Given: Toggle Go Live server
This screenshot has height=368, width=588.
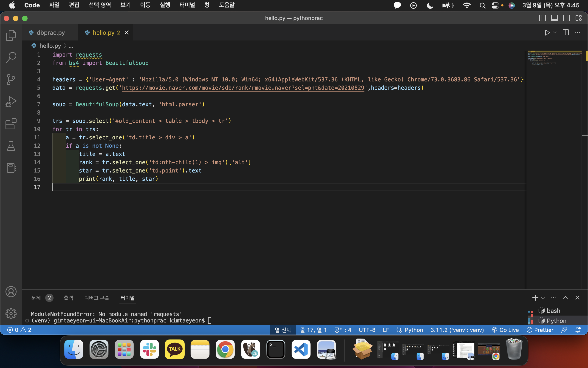Looking at the screenshot, I should [505, 330].
